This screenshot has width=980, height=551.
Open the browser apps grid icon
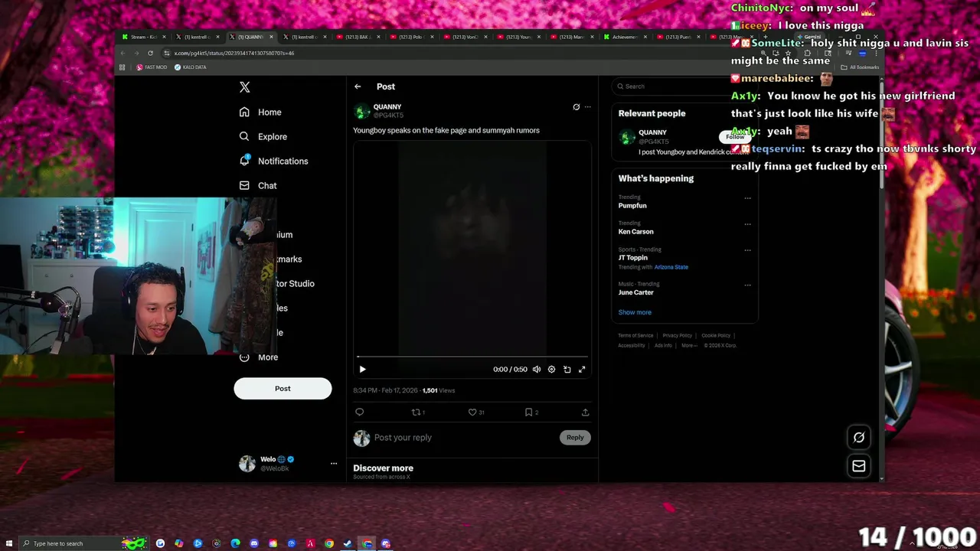tap(122, 67)
